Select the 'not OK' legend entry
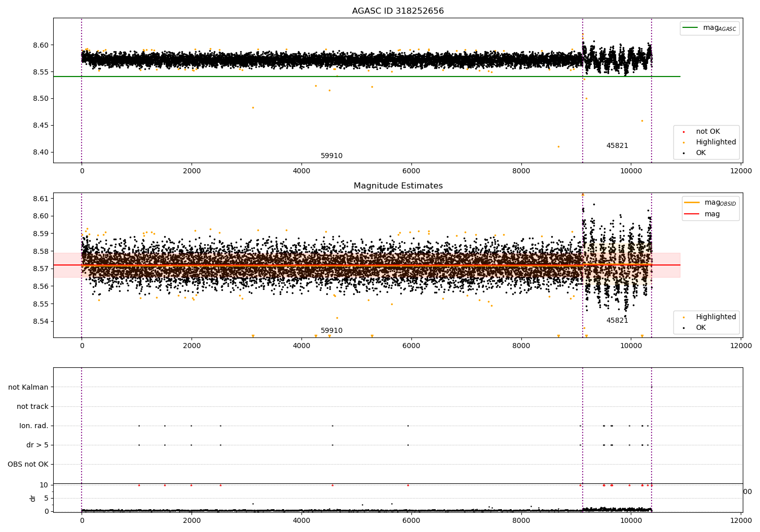 point(707,132)
